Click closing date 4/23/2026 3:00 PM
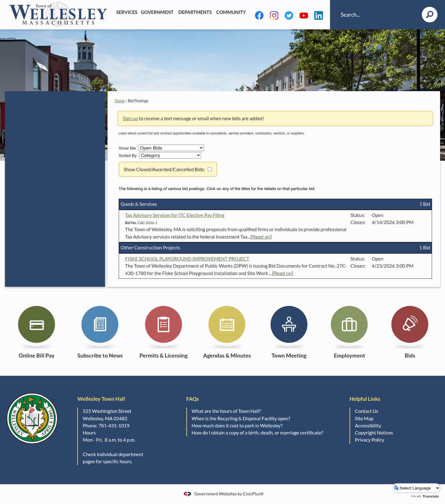The height and width of the screenshot is (504, 445). coord(392,266)
